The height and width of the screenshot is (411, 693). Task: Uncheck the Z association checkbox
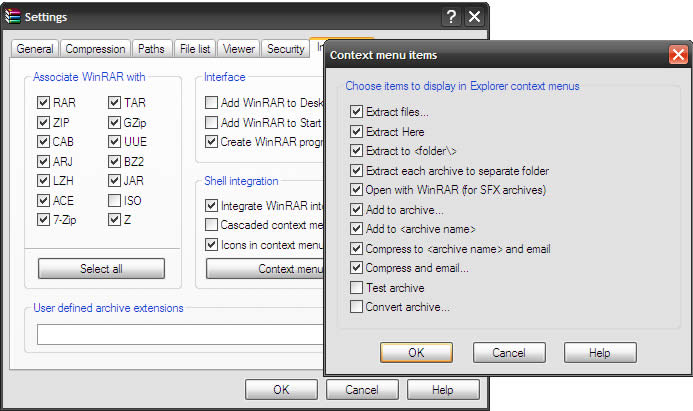coord(114,219)
